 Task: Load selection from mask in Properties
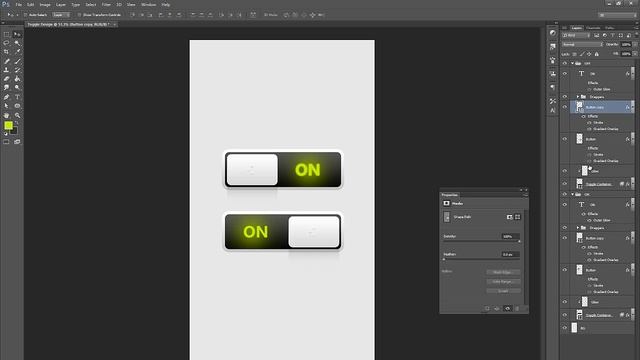[x=487, y=309]
